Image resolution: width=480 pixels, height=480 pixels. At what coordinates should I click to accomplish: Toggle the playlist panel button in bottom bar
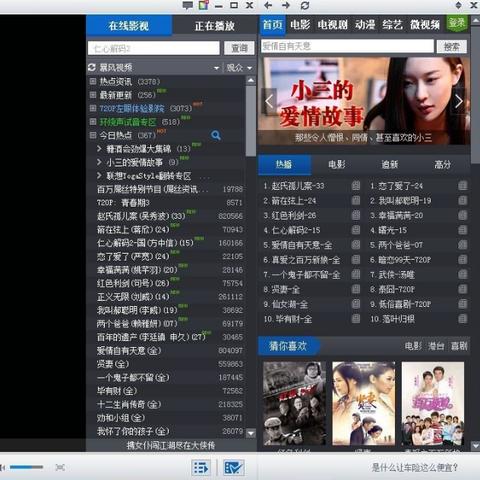tap(201, 468)
